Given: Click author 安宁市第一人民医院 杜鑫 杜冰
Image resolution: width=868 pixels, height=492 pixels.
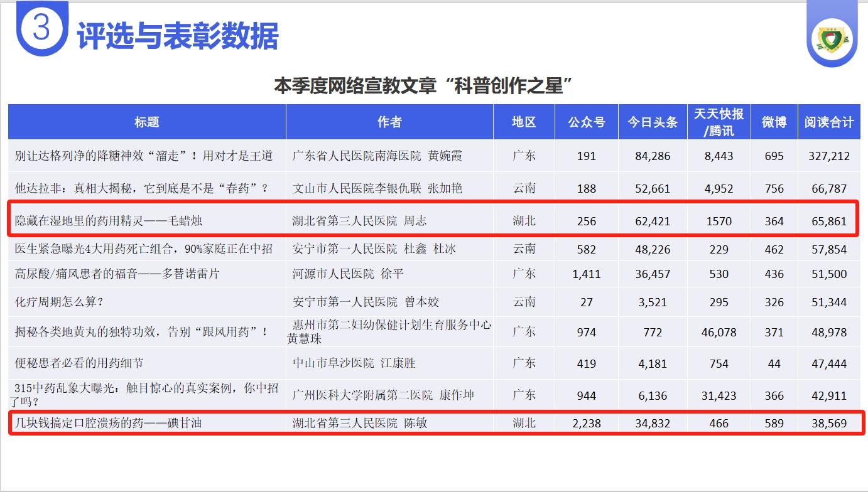Looking at the screenshot, I should pos(374,249).
